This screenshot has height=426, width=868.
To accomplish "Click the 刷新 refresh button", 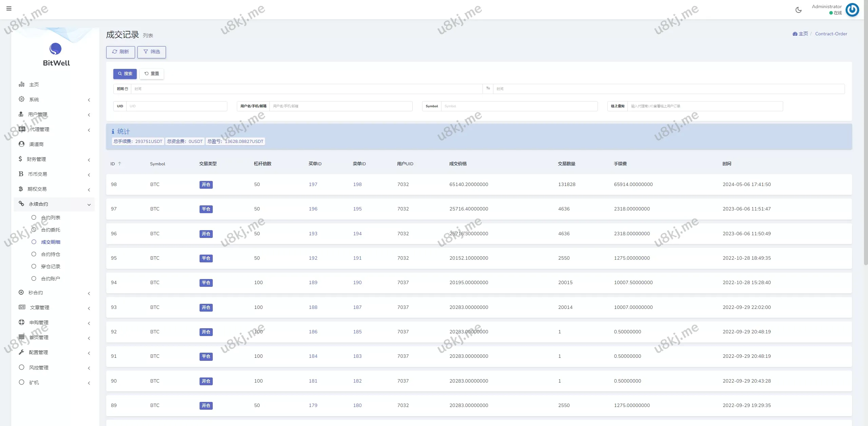I will (x=120, y=52).
